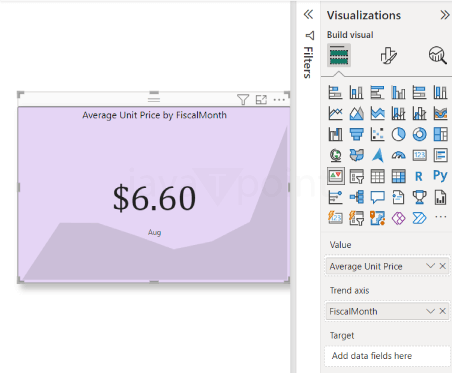The width and height of the screenshot is (452, 373).
Task: Click the $6.60 KPI value
Action: tap(154, 199)
